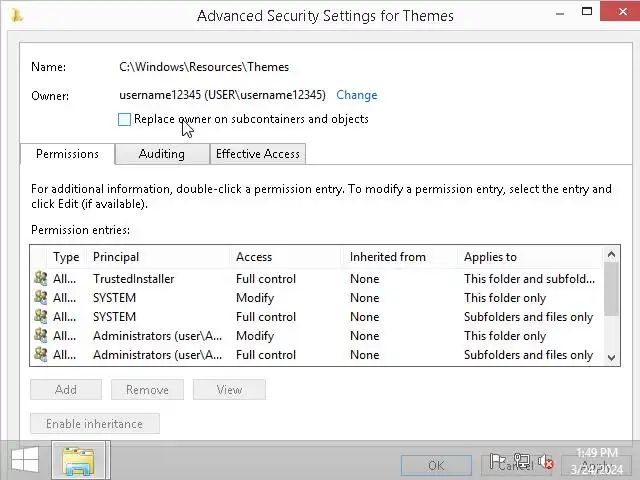This screenshot has height=480, width=640.
Task: Select the Permissions tab
Action: click(67, 154)
